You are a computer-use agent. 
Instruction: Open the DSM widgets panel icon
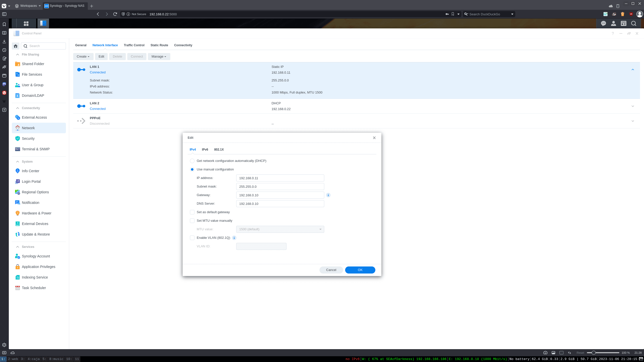pos(623,24)
